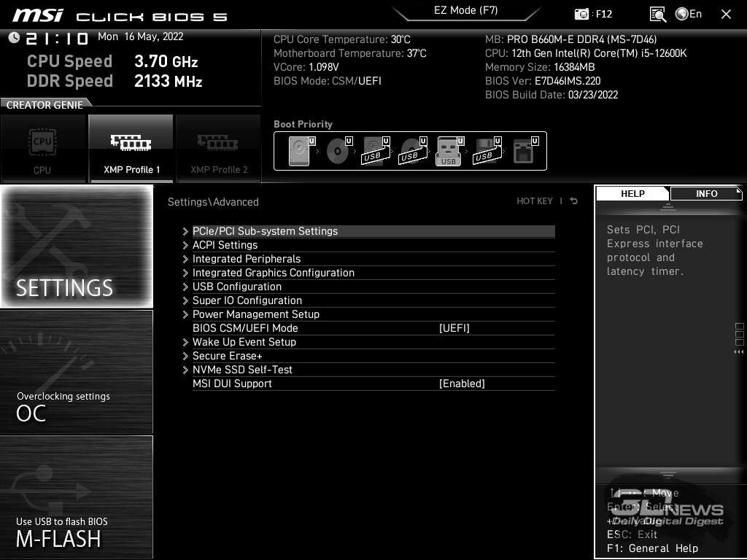Open NVMe SSD Self-Test submenu
Image resolution: width=747 pixels, height=560 pixels.
click(x=368, y=370)
